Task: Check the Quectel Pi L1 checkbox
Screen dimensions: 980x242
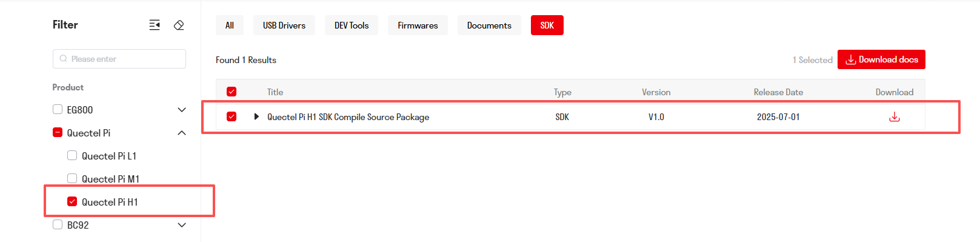Action: click(72, 155)
